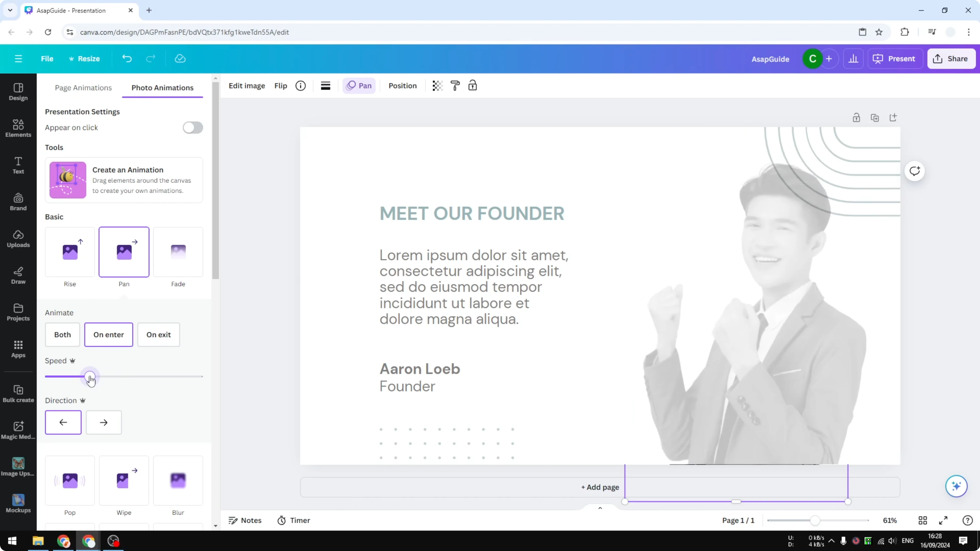Switch to Page Animations tab

[83, 88]
